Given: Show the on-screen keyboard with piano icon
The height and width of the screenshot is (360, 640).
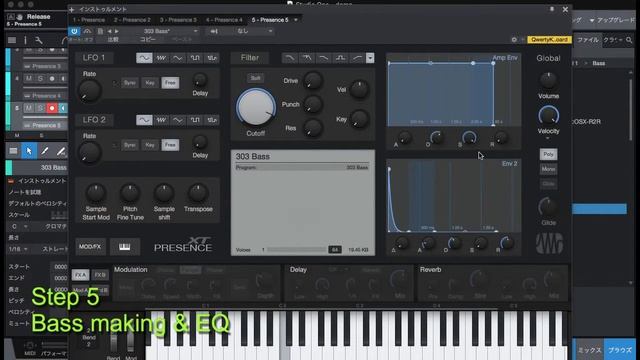Looking at the screenshot, I should [x=124, y=247].
